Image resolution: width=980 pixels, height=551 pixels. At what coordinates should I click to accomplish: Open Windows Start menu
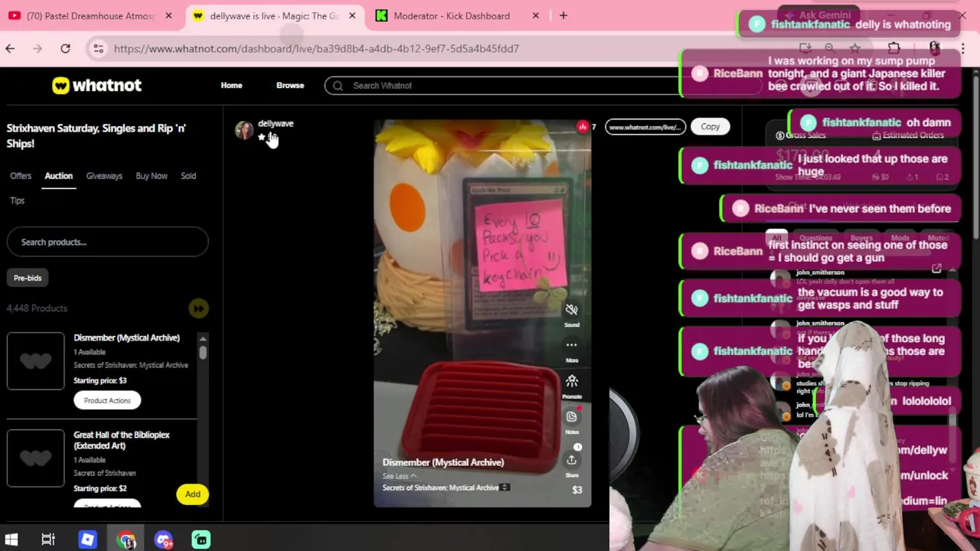click(x=11, y=540)
